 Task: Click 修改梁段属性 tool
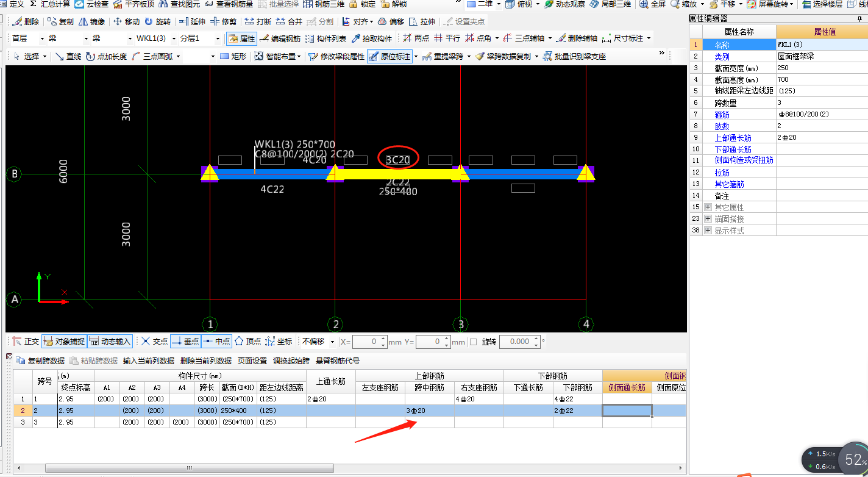click(x=336, y=56)
